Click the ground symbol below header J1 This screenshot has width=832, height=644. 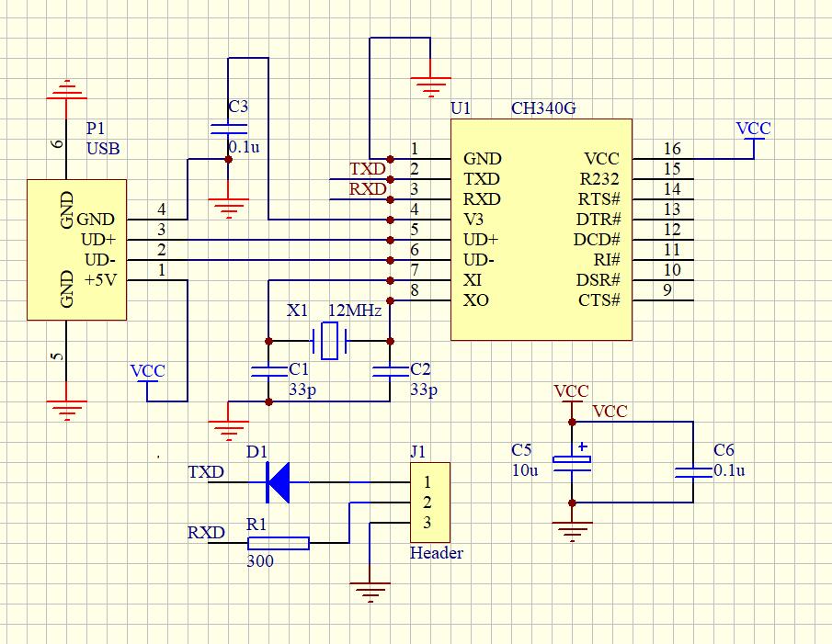(x=370, y=593)
